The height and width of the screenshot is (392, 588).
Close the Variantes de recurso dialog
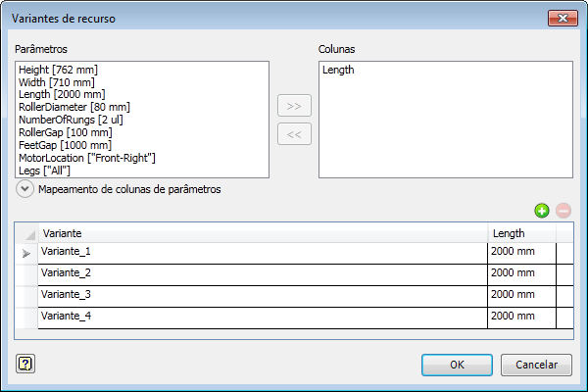click(x=561, y=18)
